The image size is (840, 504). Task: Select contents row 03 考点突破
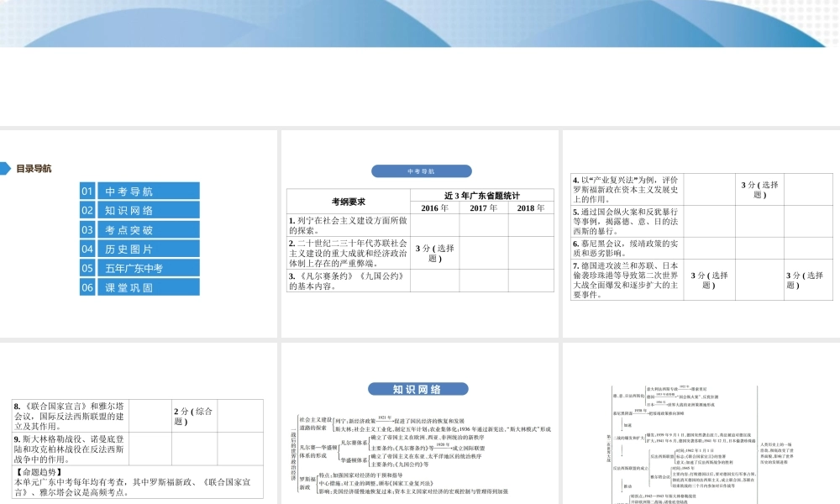coord(139,230)
